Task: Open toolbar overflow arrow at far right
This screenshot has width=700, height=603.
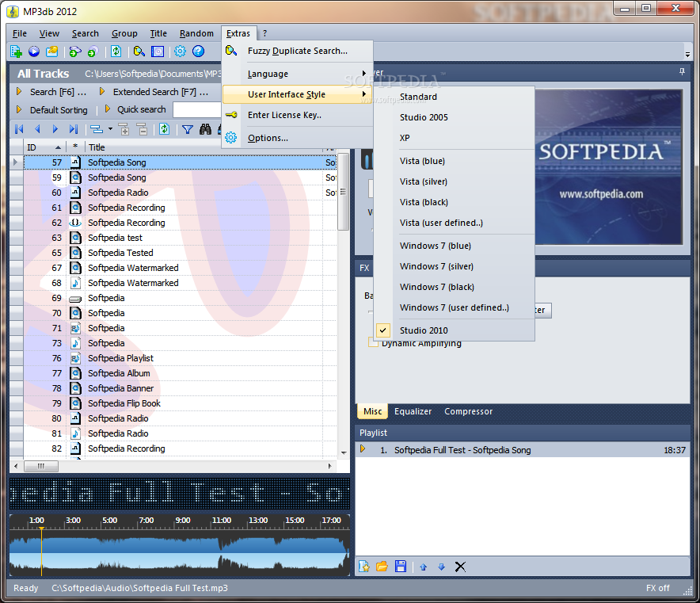Action: (687, 55)
